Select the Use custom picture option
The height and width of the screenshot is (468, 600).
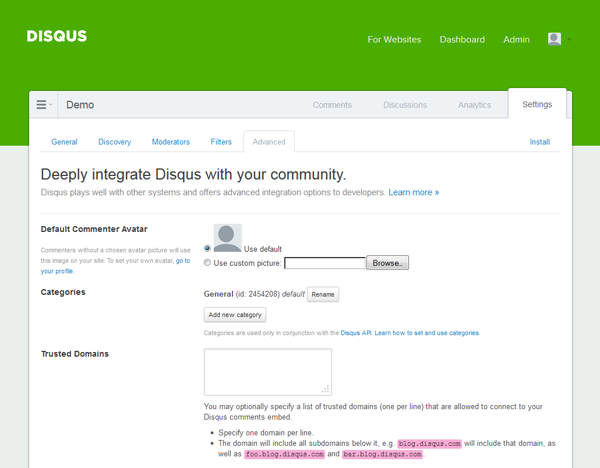(x=208, y=263)
